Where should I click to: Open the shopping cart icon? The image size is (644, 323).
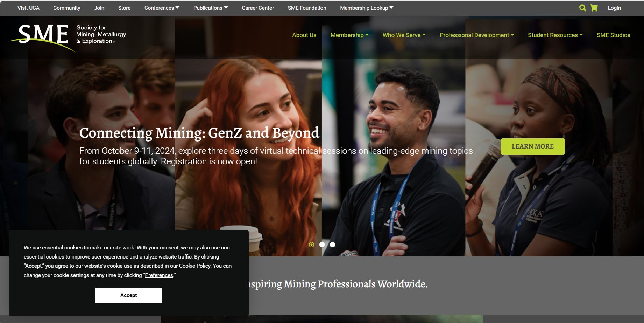pos(594,8)
